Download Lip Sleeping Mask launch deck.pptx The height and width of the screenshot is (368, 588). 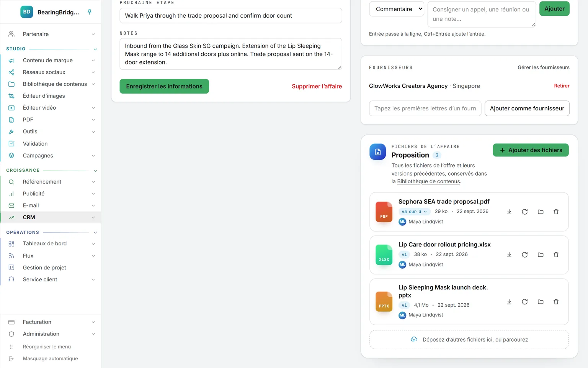[x=509, y=302]
